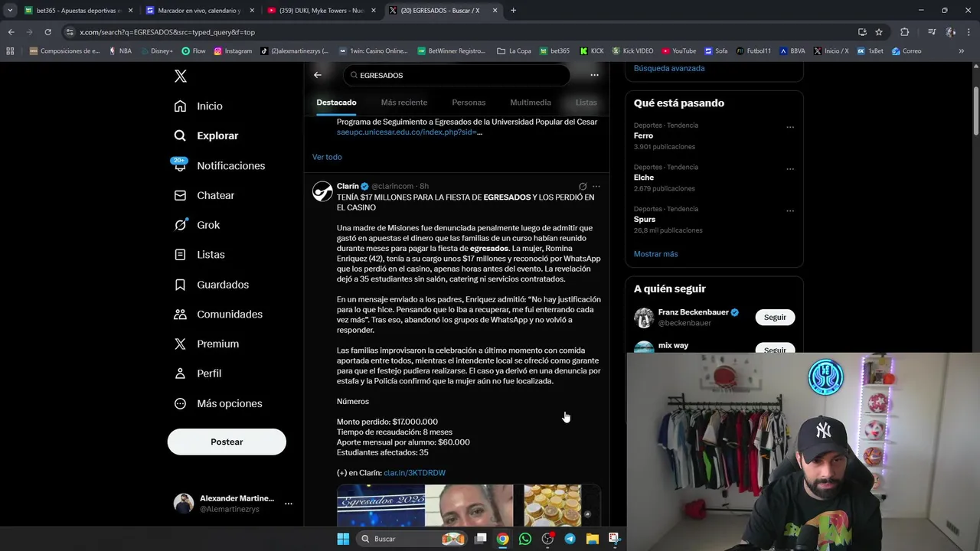Viewport: 980px width, 551px height.
Task: Switch to the Más reciente tab
Action: coord(404,103)
